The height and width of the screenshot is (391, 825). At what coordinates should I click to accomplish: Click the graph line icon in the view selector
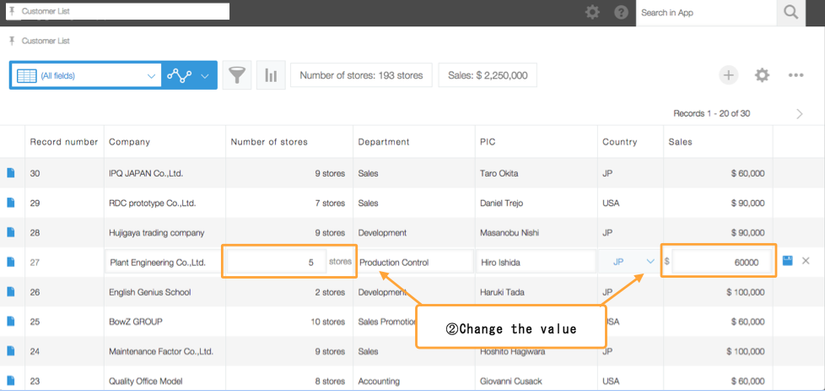pyautogui.click(x=179, y=76)
